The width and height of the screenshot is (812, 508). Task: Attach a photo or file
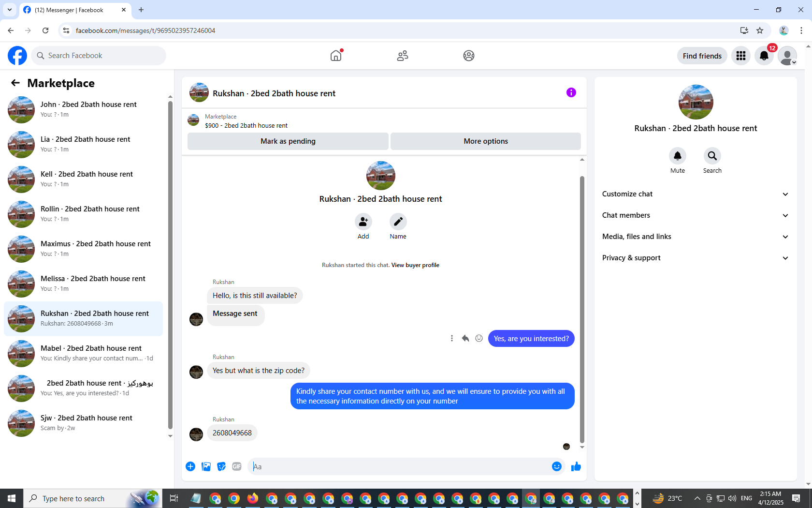point(206,466)
